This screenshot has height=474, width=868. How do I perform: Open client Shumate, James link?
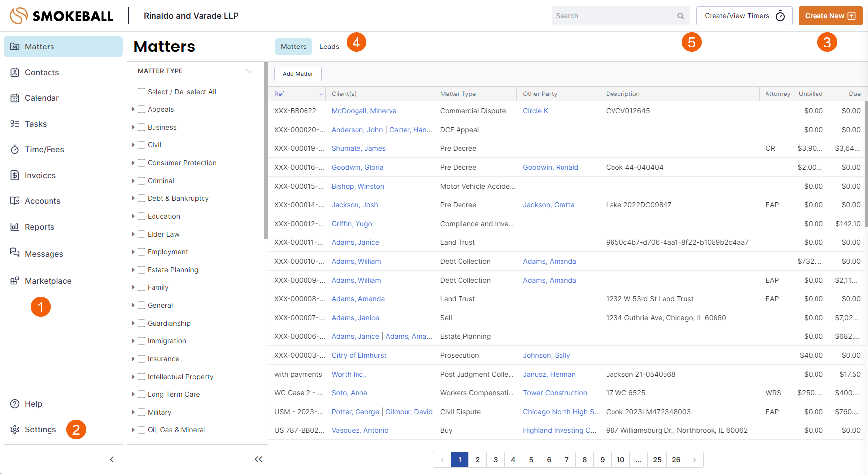(358, 148)
